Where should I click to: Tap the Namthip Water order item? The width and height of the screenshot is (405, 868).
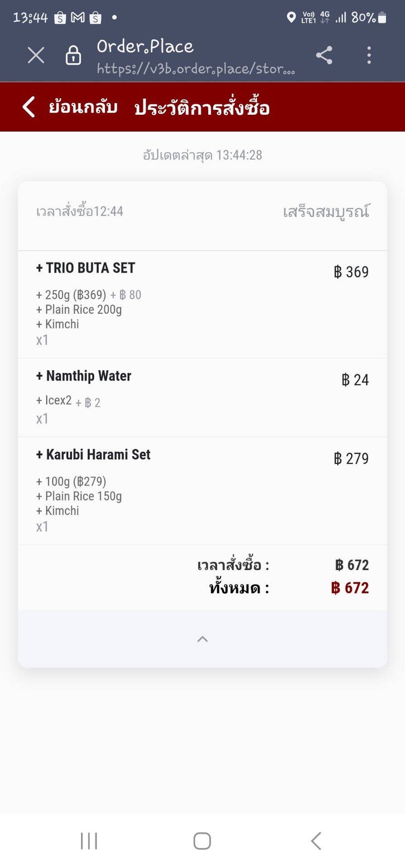coord(89,376)
